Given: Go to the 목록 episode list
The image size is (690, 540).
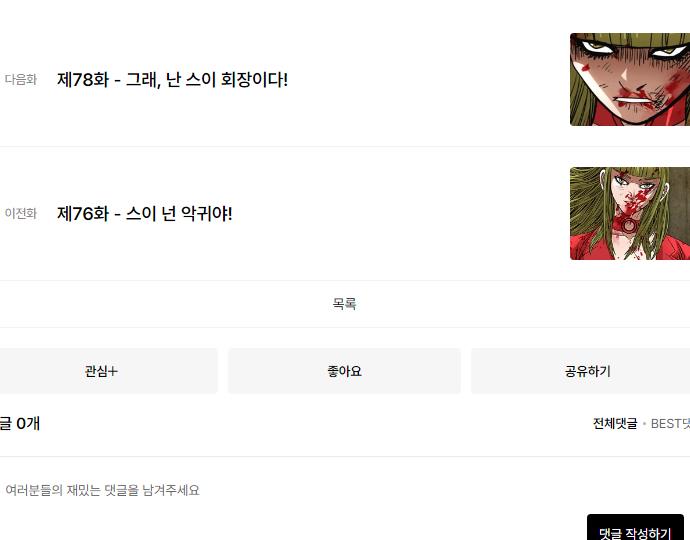Looking at the screenshot, I should tap(344, 304).
